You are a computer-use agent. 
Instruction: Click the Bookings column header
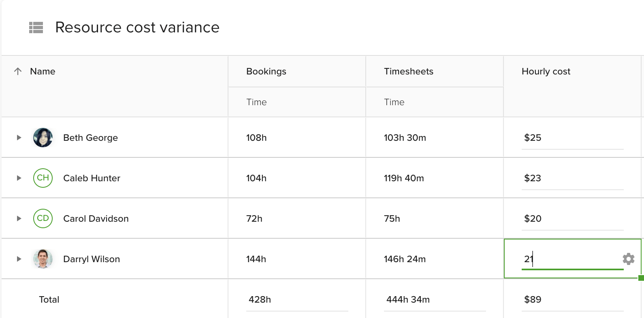coord(266,71)
